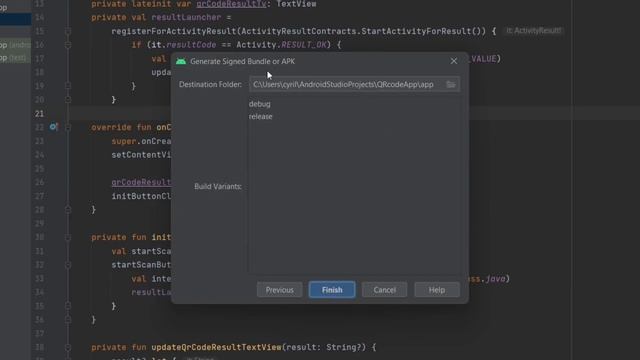Click the fold end marker on line 28

click(x=68, y=210)
